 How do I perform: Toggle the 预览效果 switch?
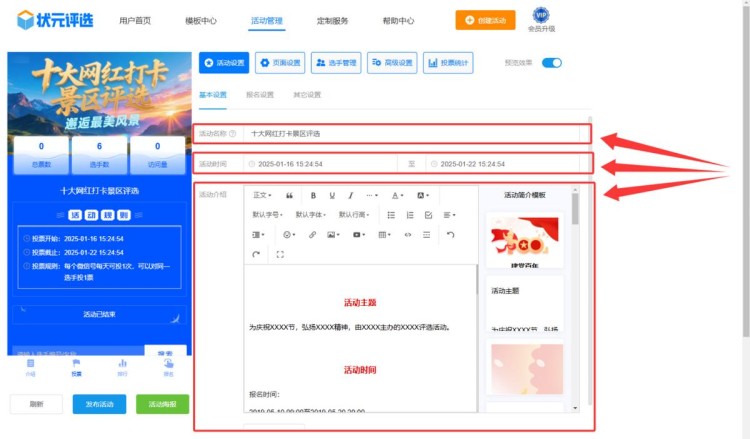click(551, 62)
